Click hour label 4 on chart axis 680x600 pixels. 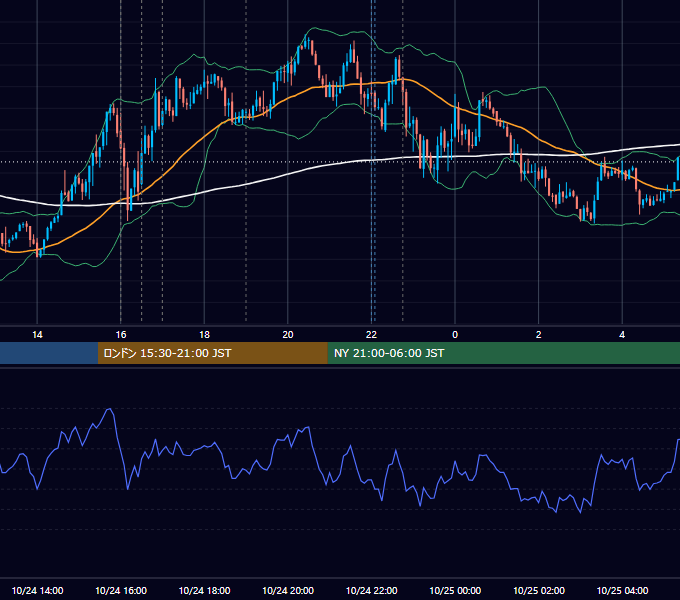click(622, 335)
